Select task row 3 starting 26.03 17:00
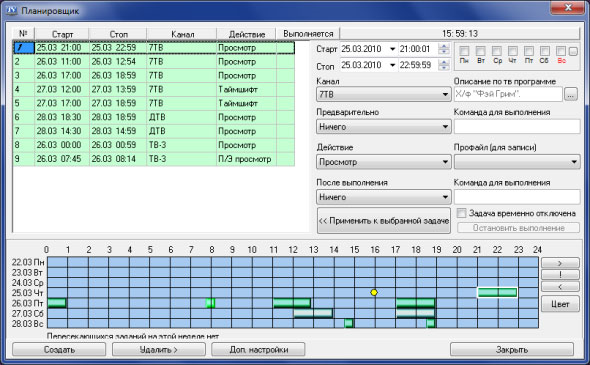The image size is (590, 365). pyautogui.click(x=154, y=75)
